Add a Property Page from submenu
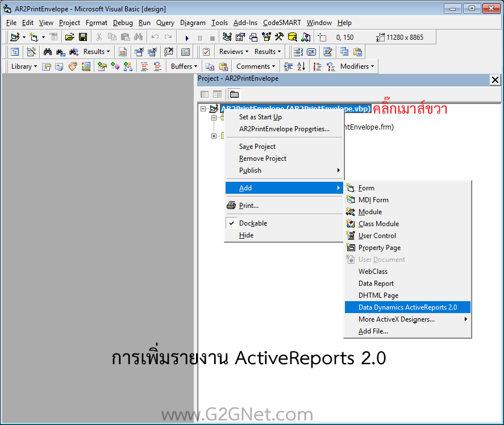This screenshot has width=504, height=425. click(407, 248)
